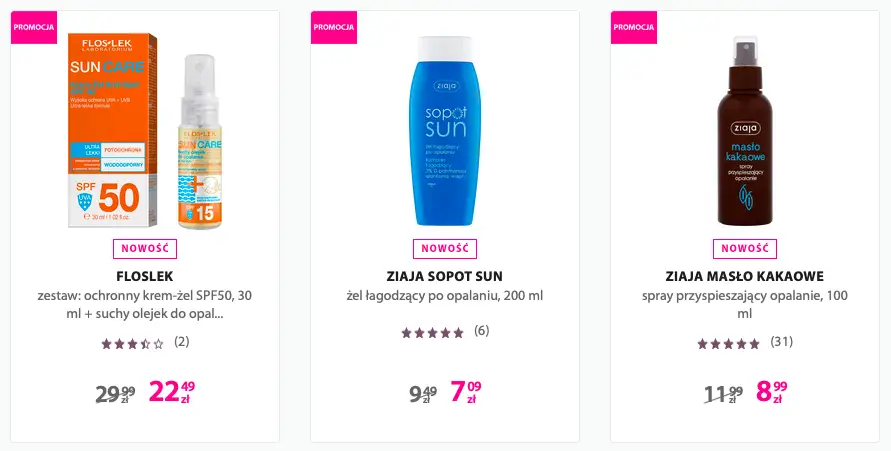Click the Floslek star rating icons
The height and width of the screenshot is (451, 891).
point(132,343)
